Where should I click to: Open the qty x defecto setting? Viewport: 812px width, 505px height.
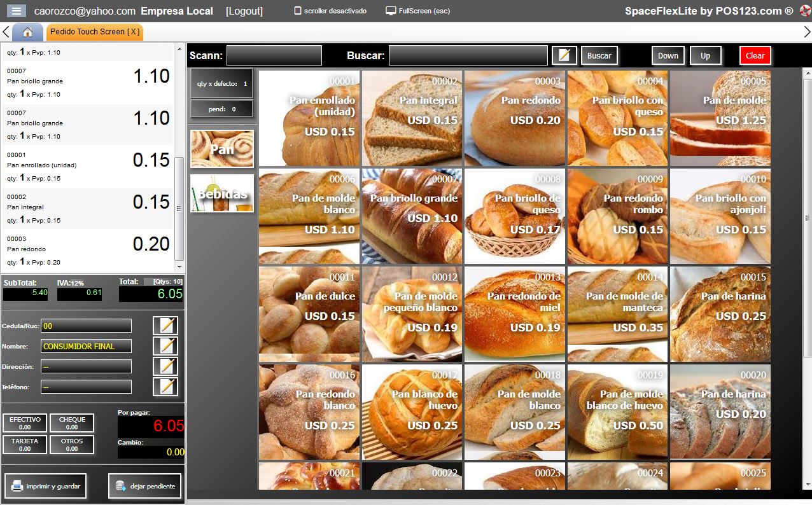tap(222, 83)
